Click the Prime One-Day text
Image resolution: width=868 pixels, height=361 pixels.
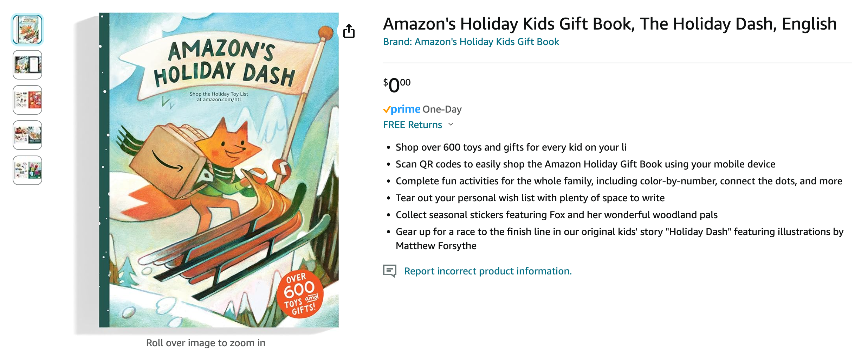pos(442,109)
